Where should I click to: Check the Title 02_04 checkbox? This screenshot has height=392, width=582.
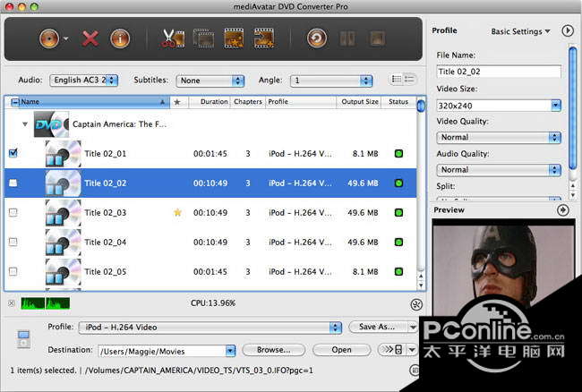tap(13, 243)
